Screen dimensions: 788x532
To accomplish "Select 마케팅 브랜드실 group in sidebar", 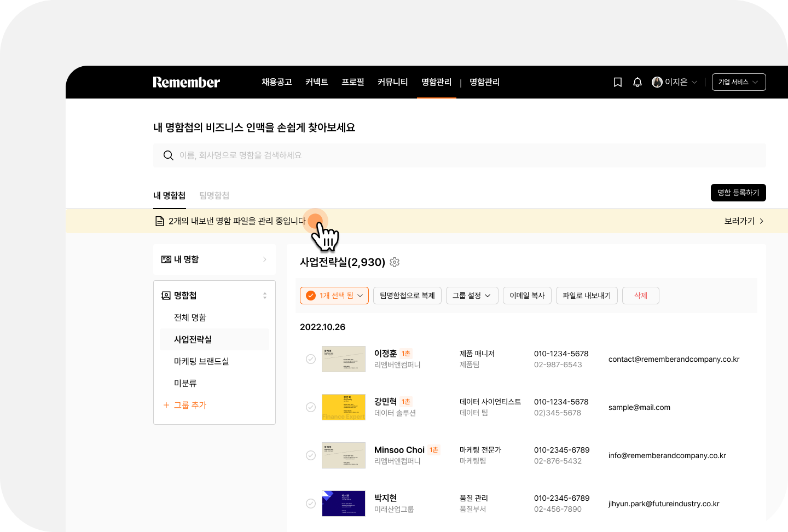I will pyautogui.click(x=201, y=361).
